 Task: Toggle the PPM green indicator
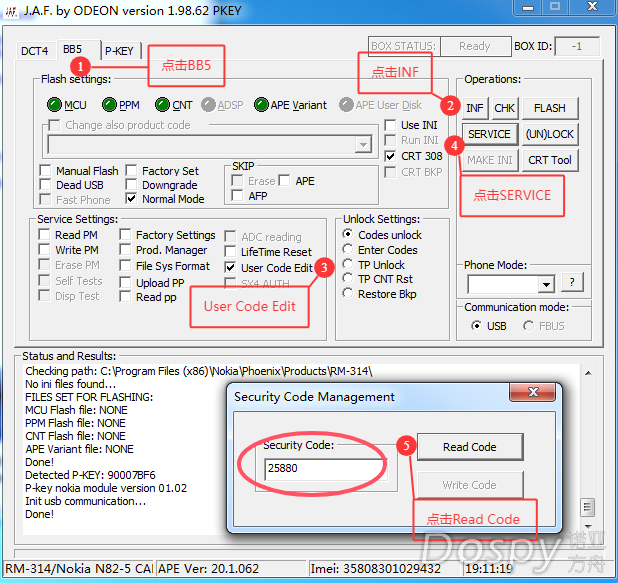click(109, 105)
